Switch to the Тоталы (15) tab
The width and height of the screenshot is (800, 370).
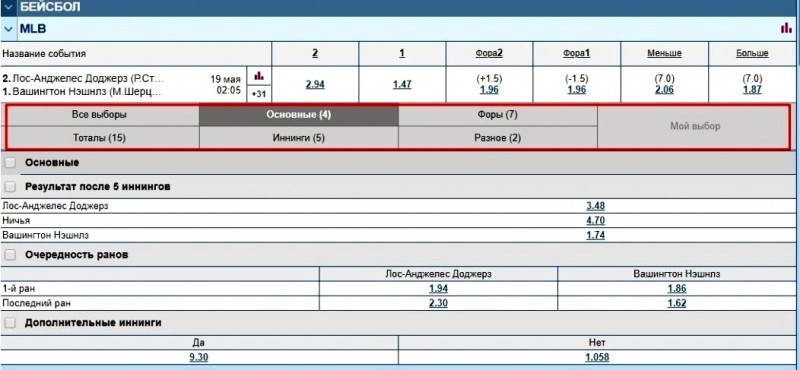click(x=99, y=138)
